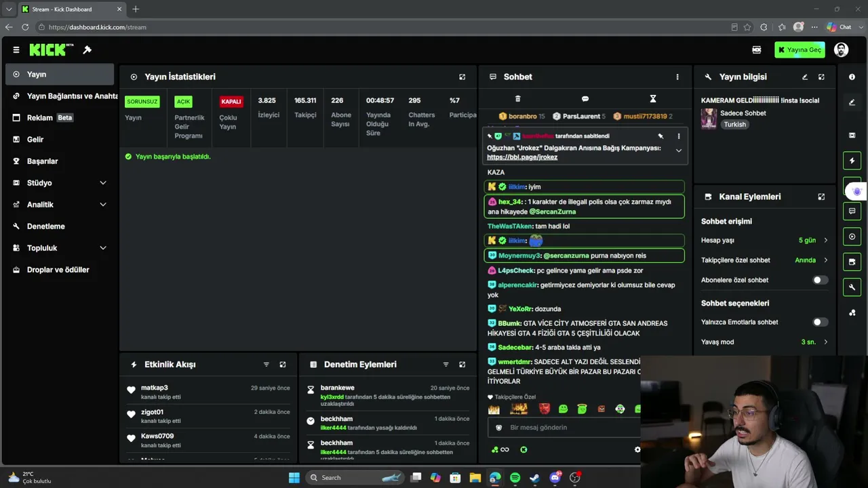Open a new browser tab
Viewport: 868px width, 488px height.
tap(136, 9)
